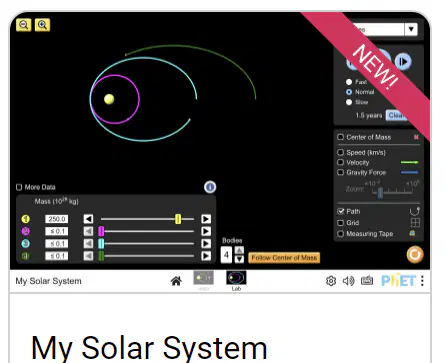Click the yellow body 1 icon
Screen dimensions: 446x363
26,219
